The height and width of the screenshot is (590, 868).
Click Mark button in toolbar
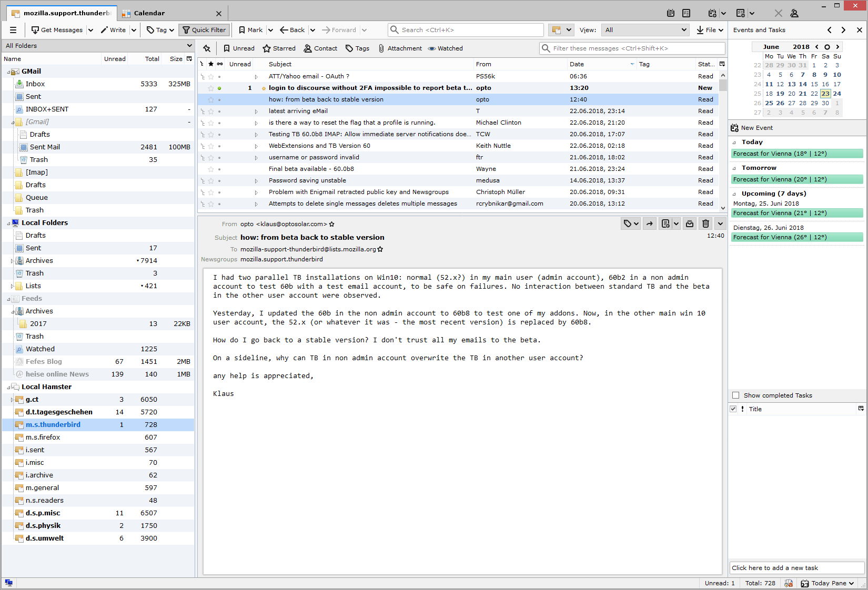[250, 30]
